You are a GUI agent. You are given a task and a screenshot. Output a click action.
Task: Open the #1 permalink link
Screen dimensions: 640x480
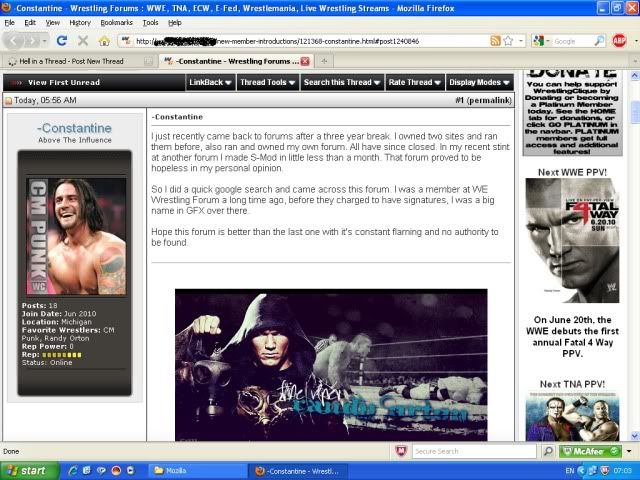[x=483, y=100]
